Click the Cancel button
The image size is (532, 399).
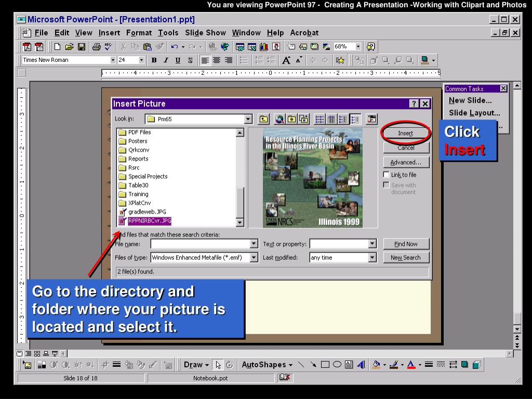(x=406, y=148)
